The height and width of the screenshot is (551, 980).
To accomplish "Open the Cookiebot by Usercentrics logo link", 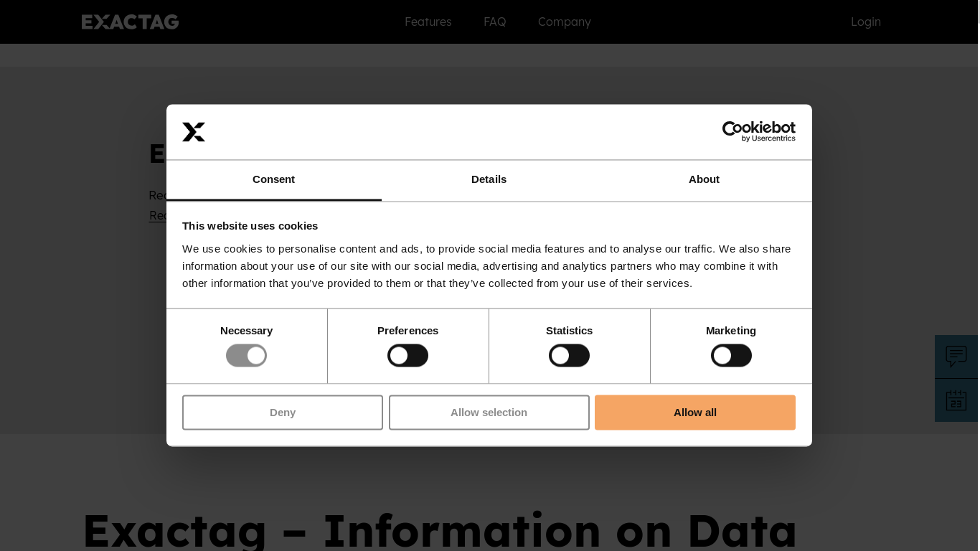I will (758, 131).
